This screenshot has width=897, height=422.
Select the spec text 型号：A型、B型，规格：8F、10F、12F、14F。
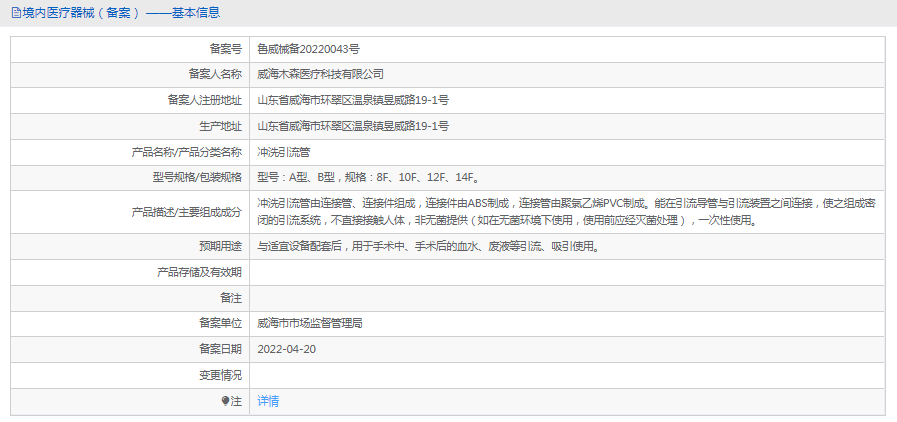tap(369, 178)
